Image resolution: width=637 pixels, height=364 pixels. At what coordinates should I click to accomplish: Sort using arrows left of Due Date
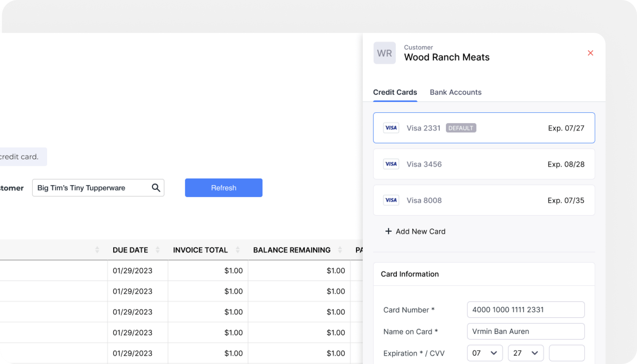[97, 250]
